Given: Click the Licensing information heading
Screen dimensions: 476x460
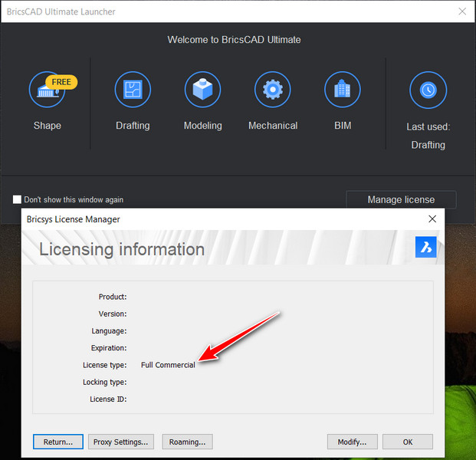Looking at the screenshot, I should click(122, 250).
